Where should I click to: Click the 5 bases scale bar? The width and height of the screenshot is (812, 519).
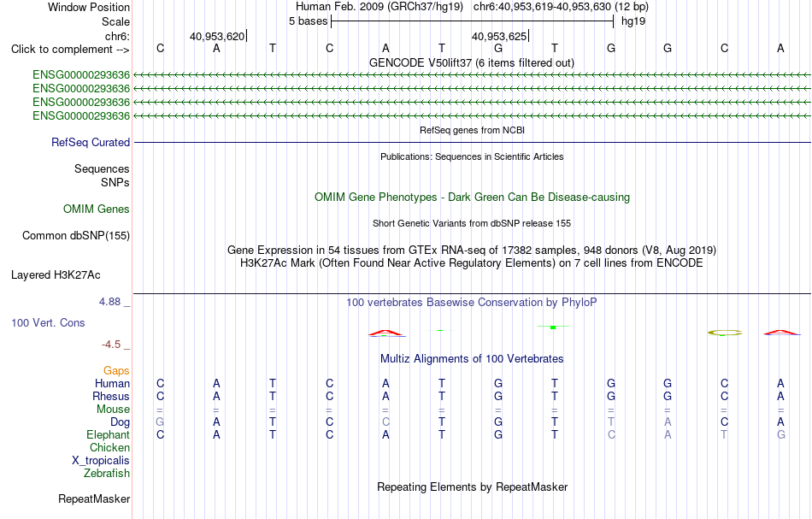[x=473, y=21]
